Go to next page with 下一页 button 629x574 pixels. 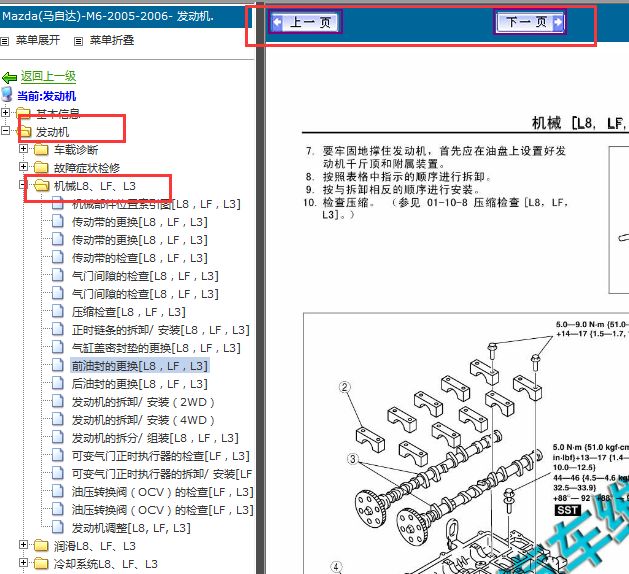click(530, 22)
